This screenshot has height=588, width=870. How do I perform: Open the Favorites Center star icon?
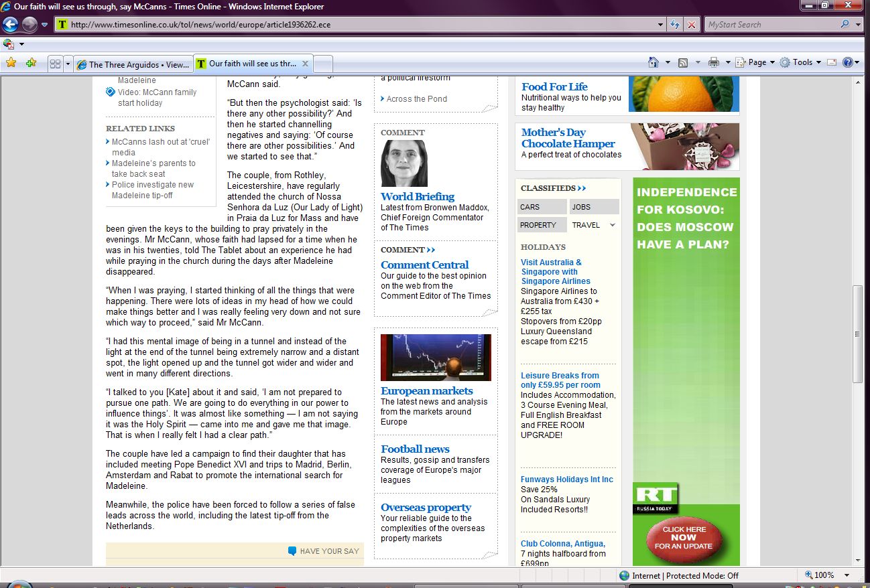(11, 63)
